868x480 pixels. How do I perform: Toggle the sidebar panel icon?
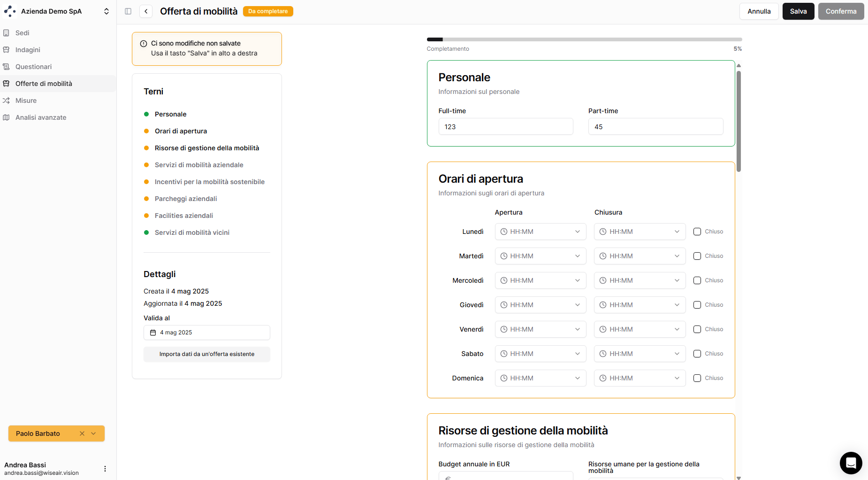click(128, 11)
